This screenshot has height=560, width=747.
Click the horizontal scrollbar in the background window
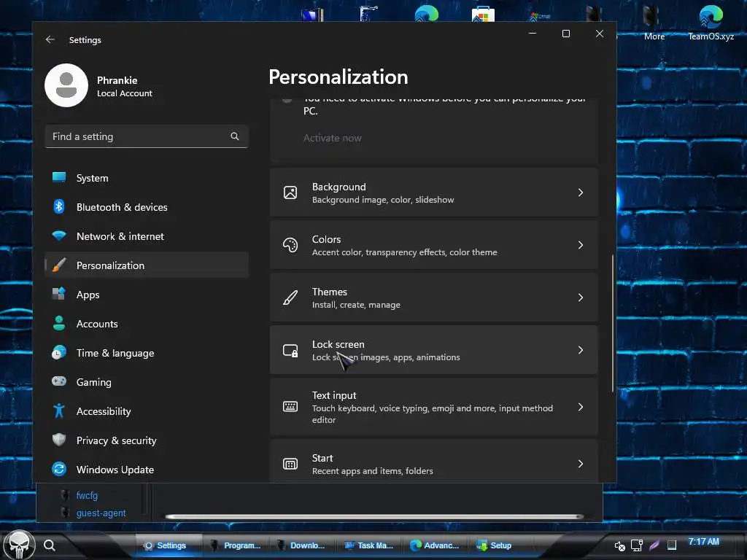(374, 517)
